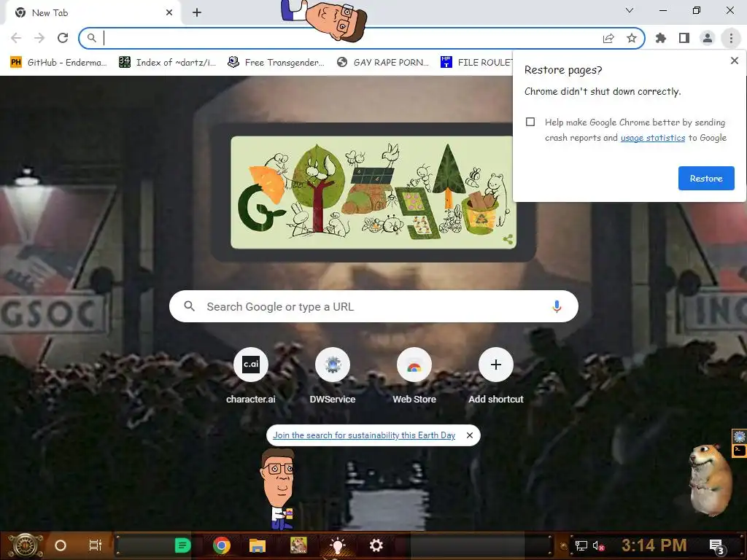The height and width of the screenshot is (560, 747).
Task: Open the Extensions puzzle piece menu
Action: (661, 38)
